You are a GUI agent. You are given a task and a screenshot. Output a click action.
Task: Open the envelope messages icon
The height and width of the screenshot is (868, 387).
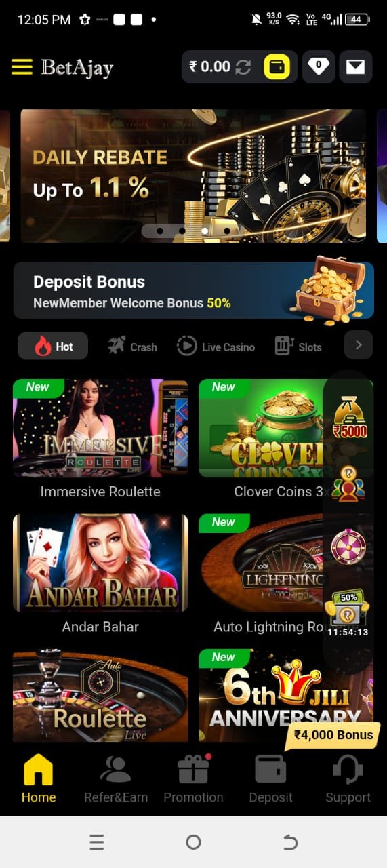[x=356, y=66]
